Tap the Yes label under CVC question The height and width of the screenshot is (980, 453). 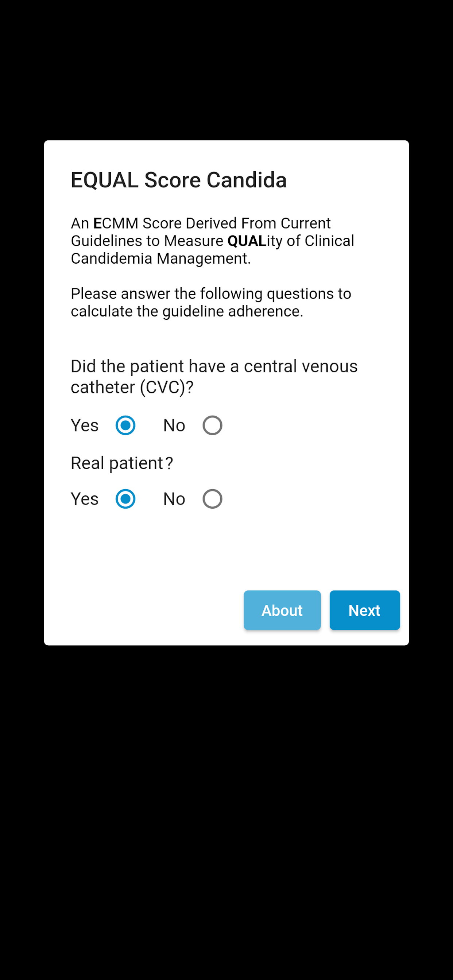pyautogui.click(x=85, y=425)
